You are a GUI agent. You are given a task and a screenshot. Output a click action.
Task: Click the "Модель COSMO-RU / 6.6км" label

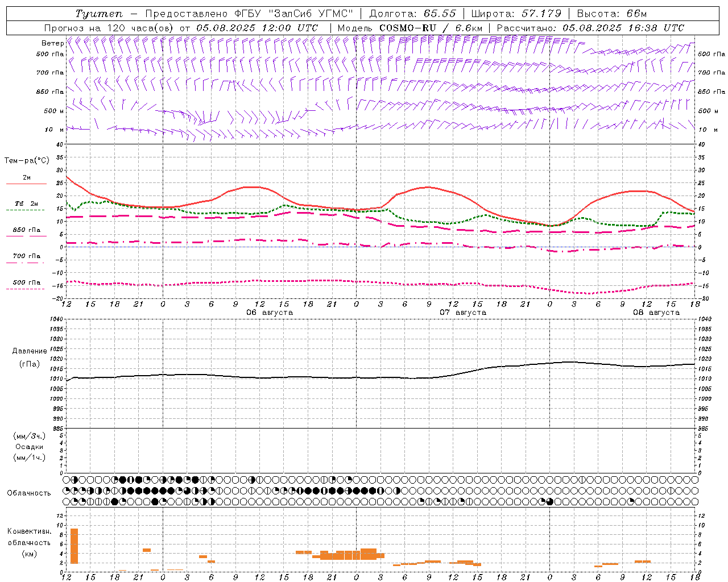tap(409, 28)
